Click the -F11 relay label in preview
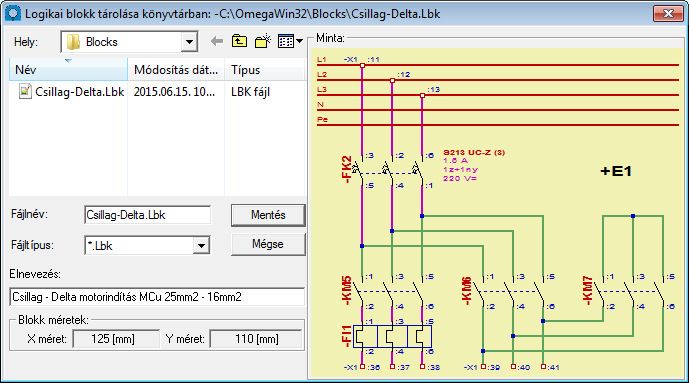689x383 pixels. [x=347, y=336]
